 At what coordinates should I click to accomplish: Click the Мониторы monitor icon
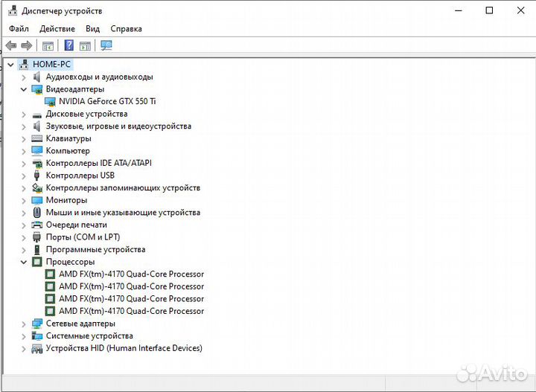tap(37, 200)
